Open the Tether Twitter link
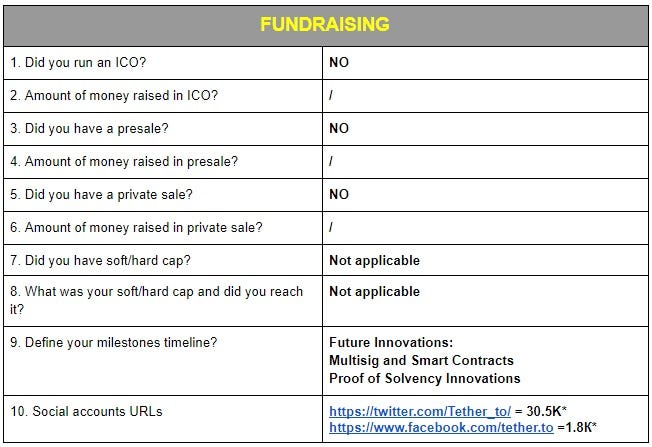 420,411
